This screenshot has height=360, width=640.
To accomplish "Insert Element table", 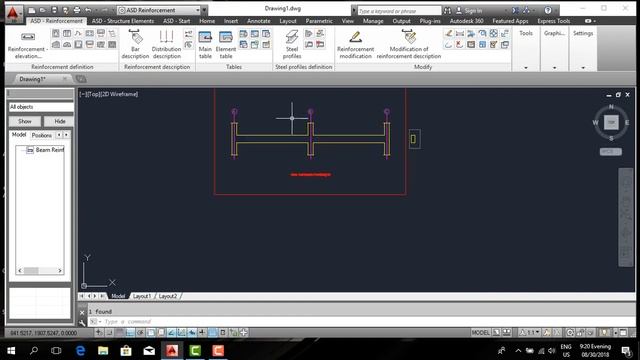I will 226,45.
